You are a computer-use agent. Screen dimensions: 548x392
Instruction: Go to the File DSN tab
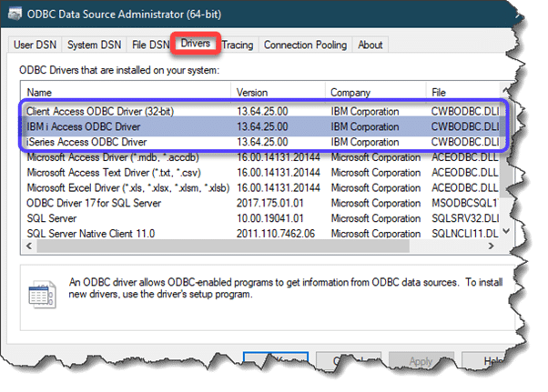[151, 45]
